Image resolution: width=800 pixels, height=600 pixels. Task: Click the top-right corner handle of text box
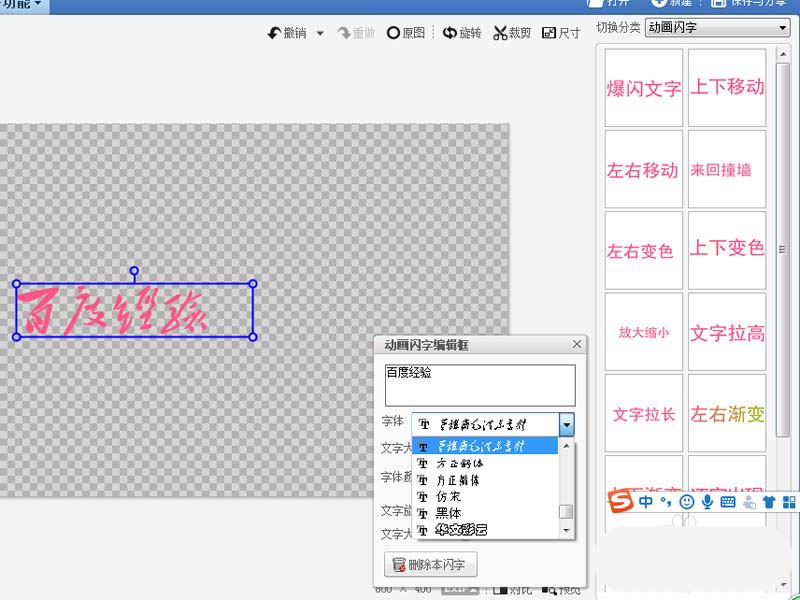253,284
